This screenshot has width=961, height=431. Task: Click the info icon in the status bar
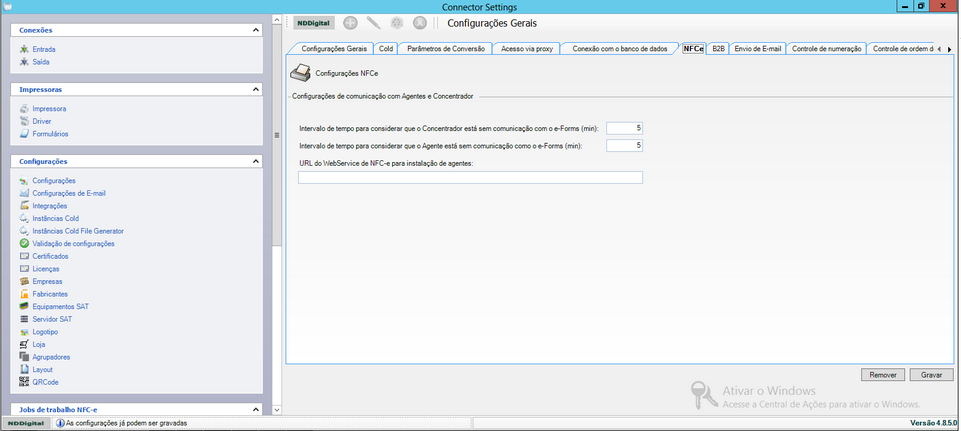pyautogui.click(x=60, y=423)
